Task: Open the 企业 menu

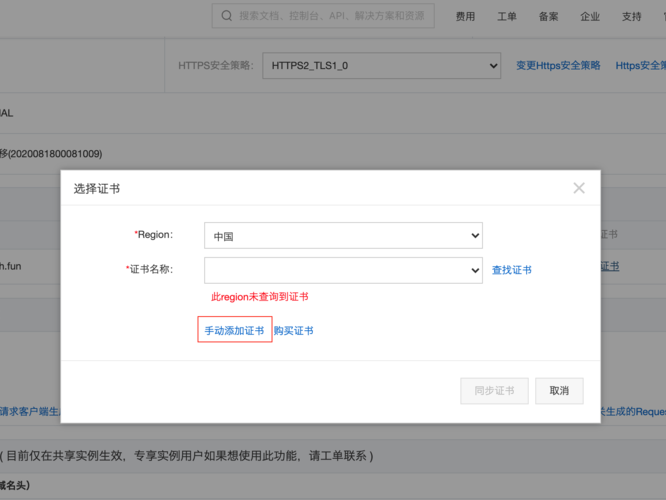Action: pos(590,17)
